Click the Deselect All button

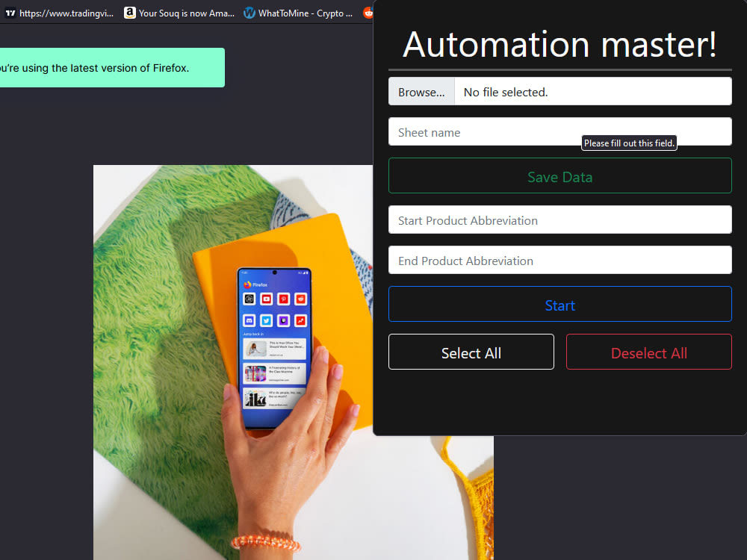click(649, 352)
